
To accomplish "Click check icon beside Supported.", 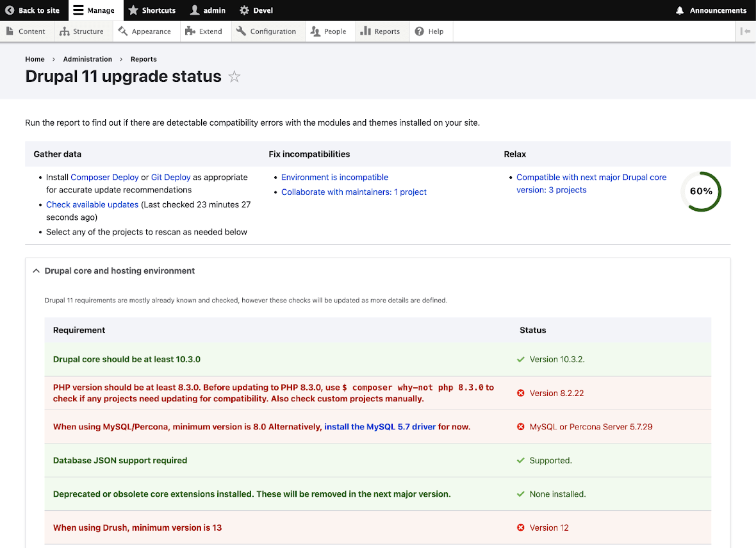I will [521, 460].
